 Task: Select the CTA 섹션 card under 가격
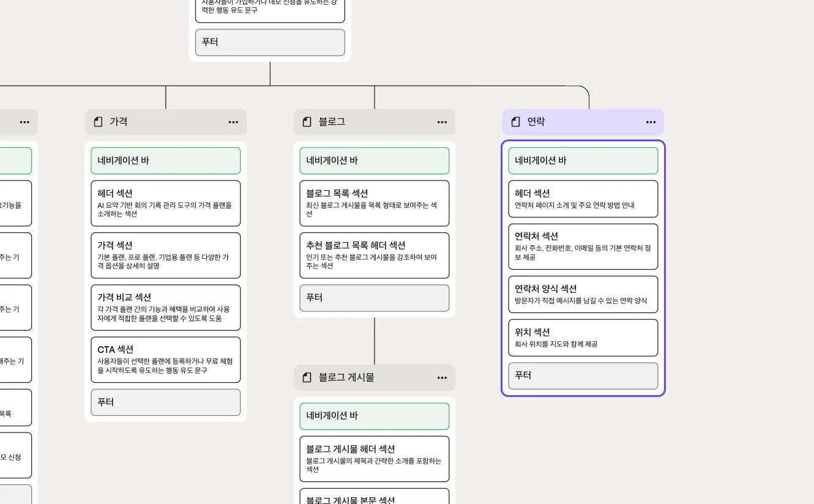[165, 360]
